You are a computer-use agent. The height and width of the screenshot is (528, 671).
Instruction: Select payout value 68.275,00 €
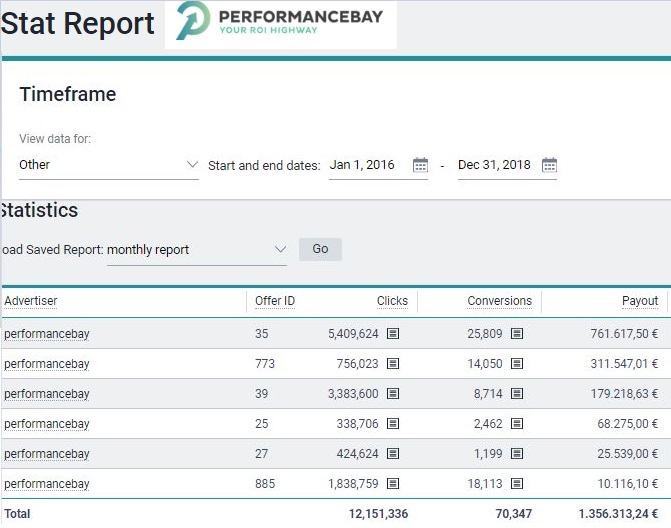[x=628, y=423]
